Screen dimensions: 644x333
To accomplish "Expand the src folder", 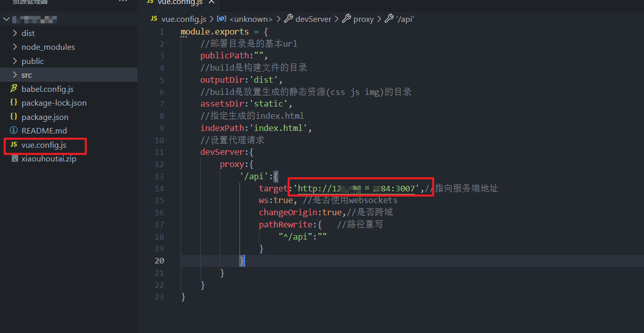I will click(x=15, y=75).
